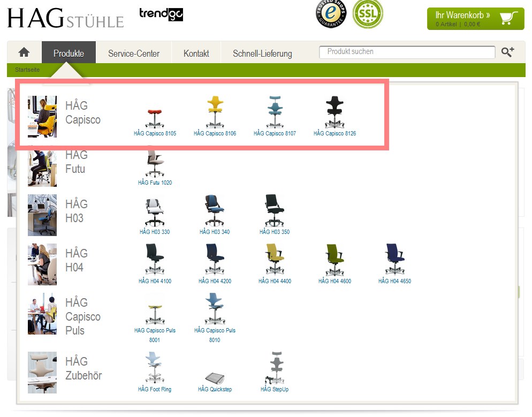Open the Ihr Warenkorb cart button
532x417 pixels.
point(475,19)
